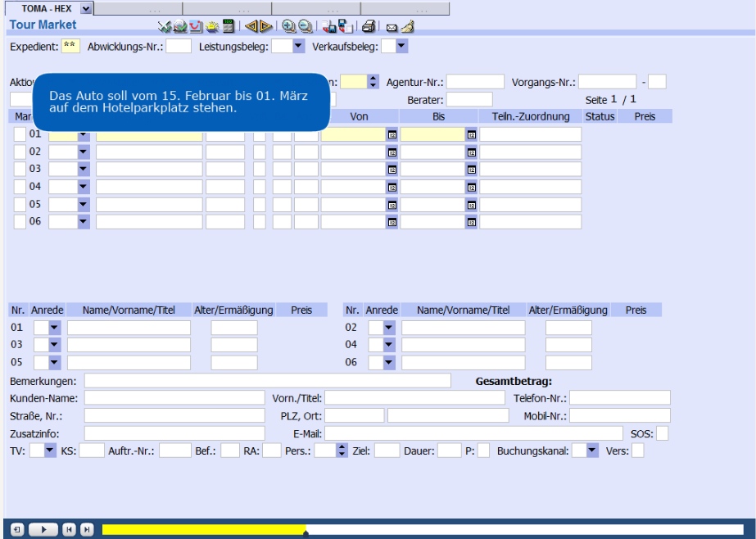
Task: Click the yellow tutorial progress bar
Action: (204, 529)
